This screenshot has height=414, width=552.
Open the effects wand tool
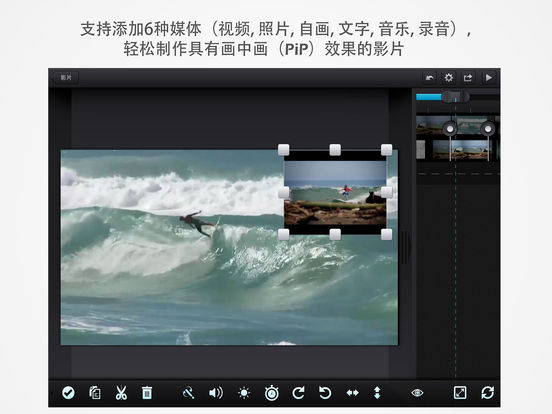[189, 393]
